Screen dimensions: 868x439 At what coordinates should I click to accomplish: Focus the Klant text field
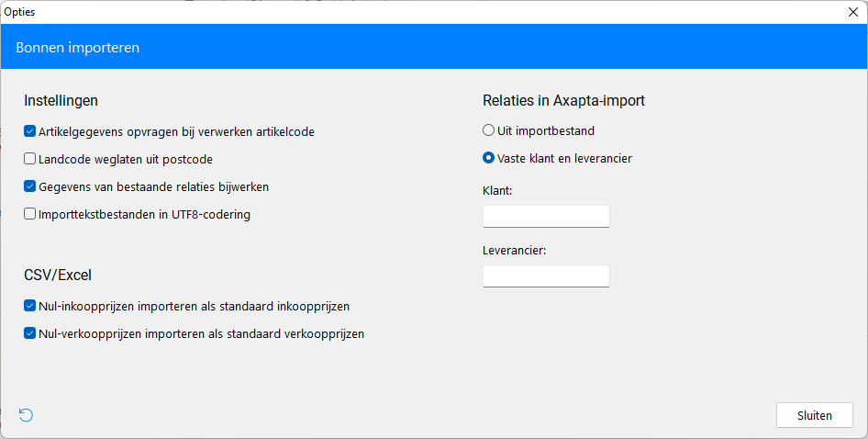546,216
